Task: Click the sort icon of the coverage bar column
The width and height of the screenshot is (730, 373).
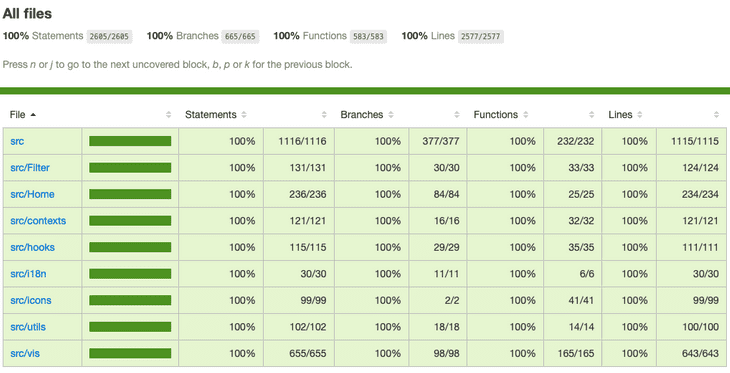Action: (169, 115)
